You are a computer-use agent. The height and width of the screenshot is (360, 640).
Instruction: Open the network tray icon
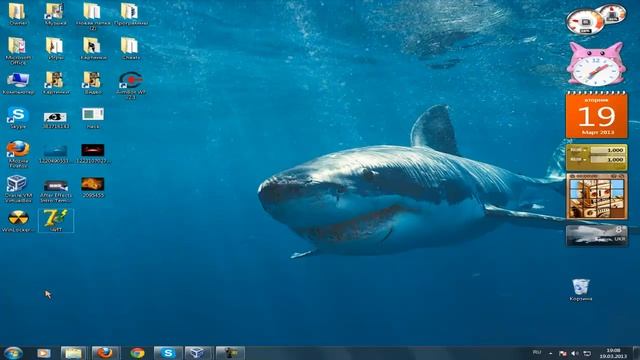pyautogui.click(x=587, y=353)
